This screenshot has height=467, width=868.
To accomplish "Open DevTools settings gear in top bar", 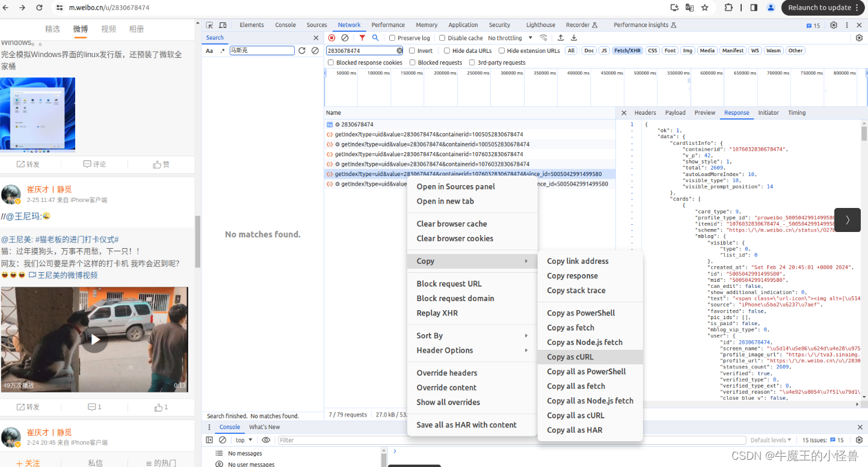I will (x=834, y=25).
